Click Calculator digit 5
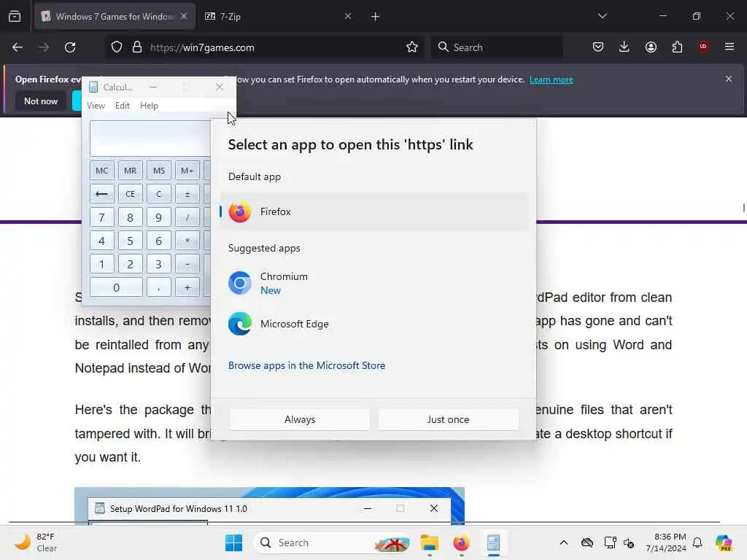 (130, 241)
